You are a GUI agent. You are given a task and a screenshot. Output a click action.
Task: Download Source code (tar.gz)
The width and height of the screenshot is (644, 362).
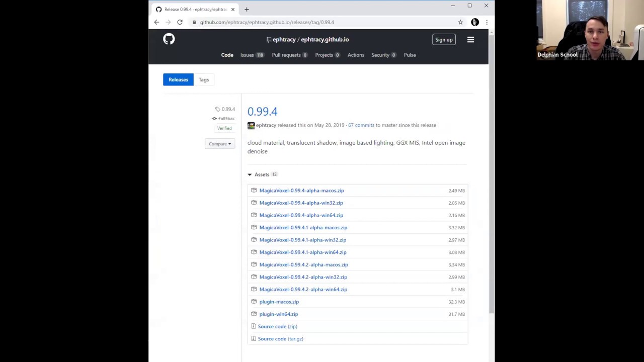[x=281, y=339]
